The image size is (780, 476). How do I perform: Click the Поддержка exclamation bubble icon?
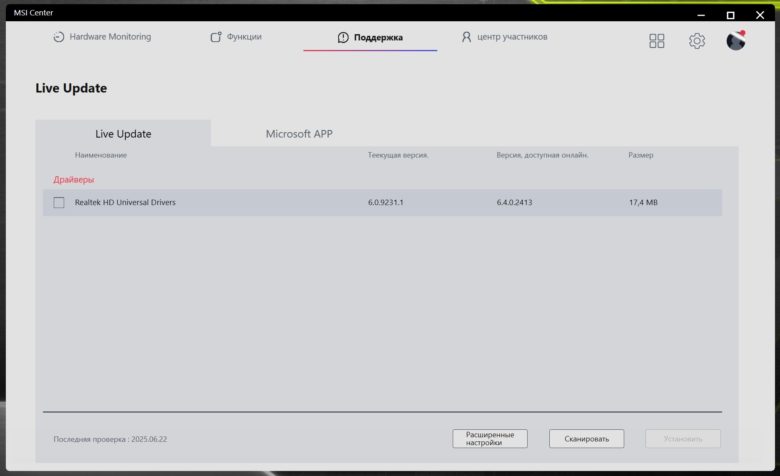(x=343, y=37)
